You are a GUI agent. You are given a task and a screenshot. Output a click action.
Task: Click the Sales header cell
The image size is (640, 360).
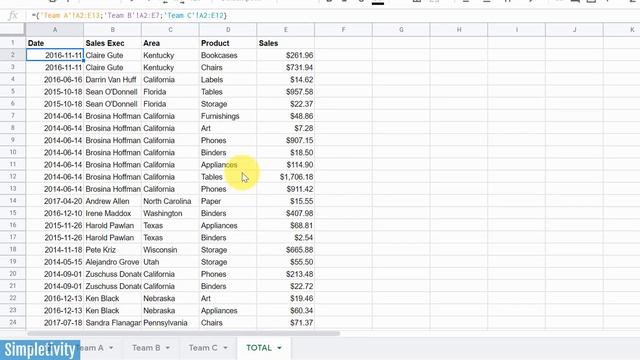coord(286,43)
